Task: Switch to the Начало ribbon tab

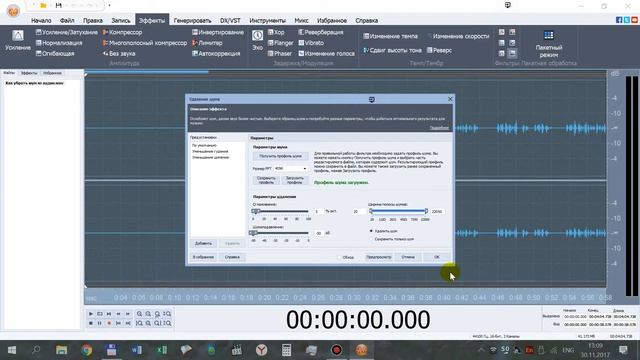Action: tap(41, 20)
